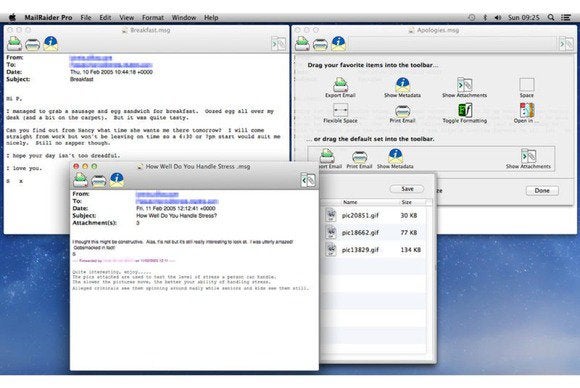This screenshot has height=388, width=580.
Task: Click the clock showing Sun 09:25
Action: [523, 17]
